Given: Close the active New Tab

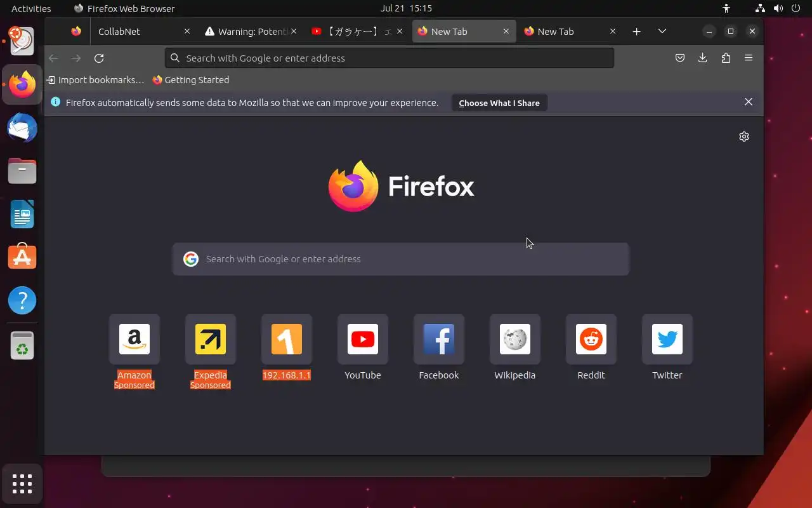Looking at the screenshot, I should (x=506, y=32).
